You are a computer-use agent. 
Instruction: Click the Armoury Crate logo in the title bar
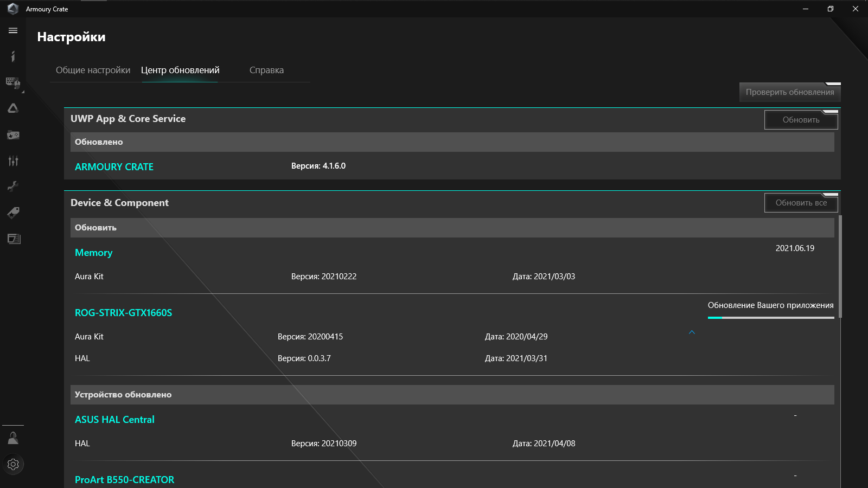pyautogui.click(x=13, y=9)
